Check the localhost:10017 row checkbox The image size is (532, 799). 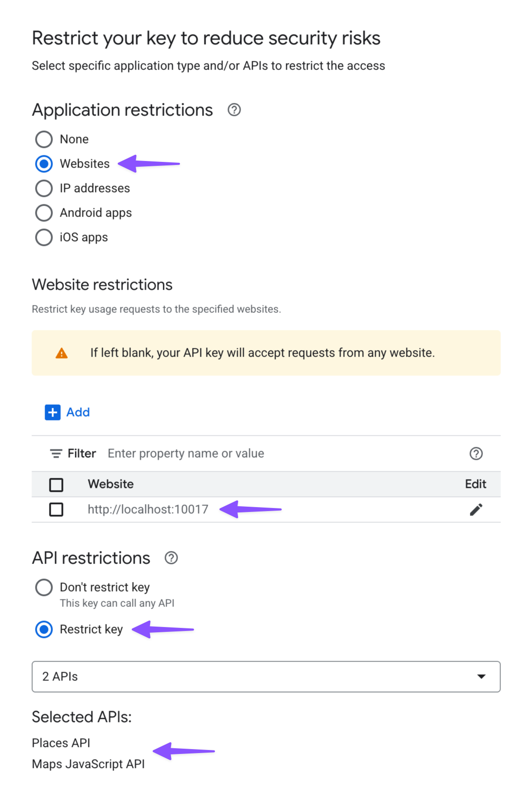click(56, 509)
